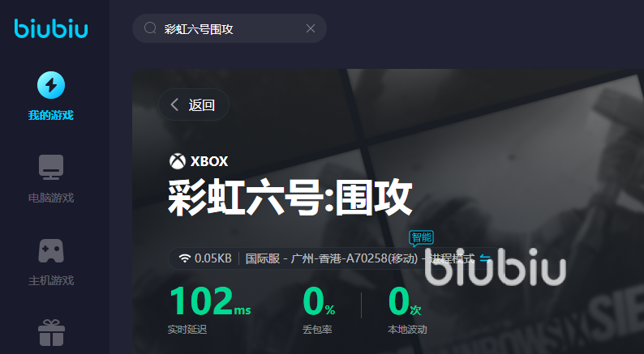Click the 进程模式 mode selector text
This screenshot has height=354, width=644.
tap(452, 258)
